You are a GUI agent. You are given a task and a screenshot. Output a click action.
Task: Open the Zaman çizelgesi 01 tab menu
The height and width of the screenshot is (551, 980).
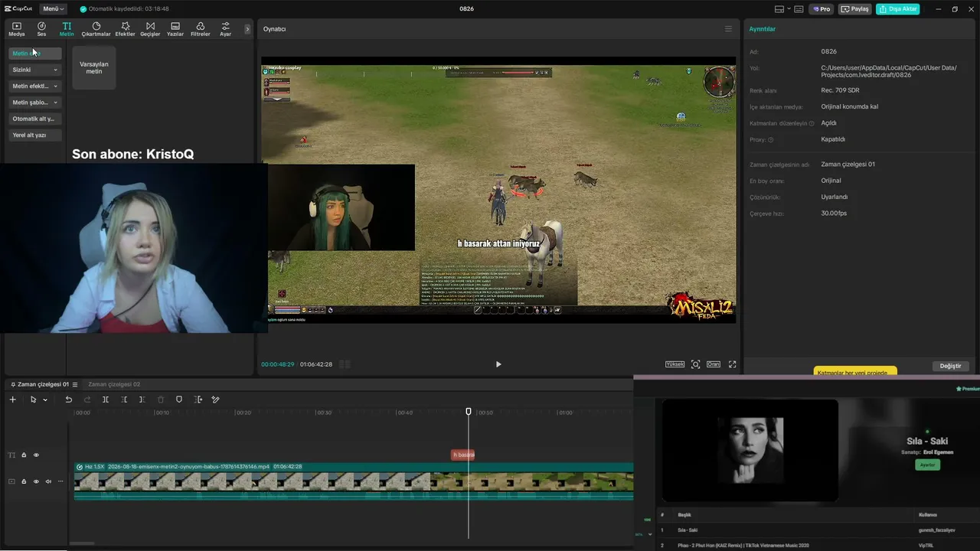coord(75,384)
